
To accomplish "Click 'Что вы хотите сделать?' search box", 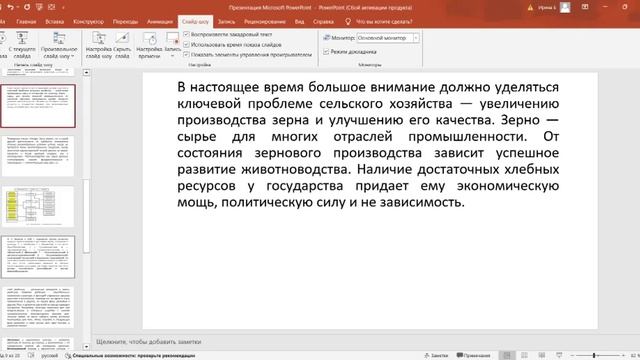I will coord(384,21).
